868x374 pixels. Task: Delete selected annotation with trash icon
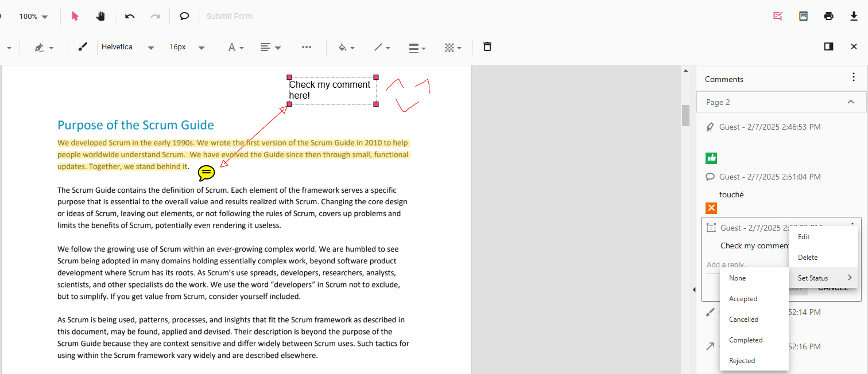(487, 47)
